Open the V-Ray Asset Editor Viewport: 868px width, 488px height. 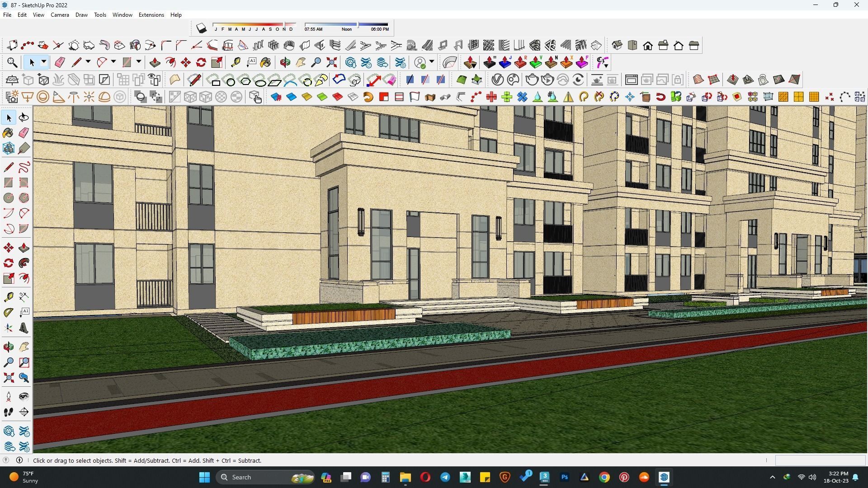click(x=497, y=80)
